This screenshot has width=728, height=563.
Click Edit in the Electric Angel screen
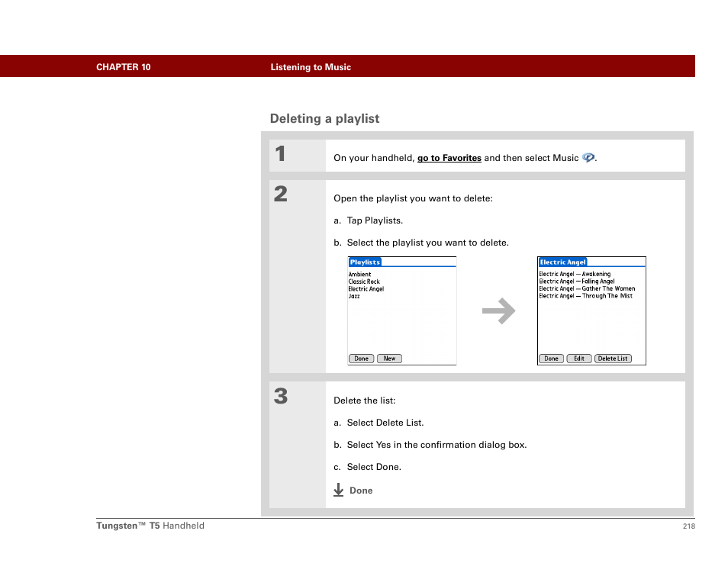tap(579, 359)
